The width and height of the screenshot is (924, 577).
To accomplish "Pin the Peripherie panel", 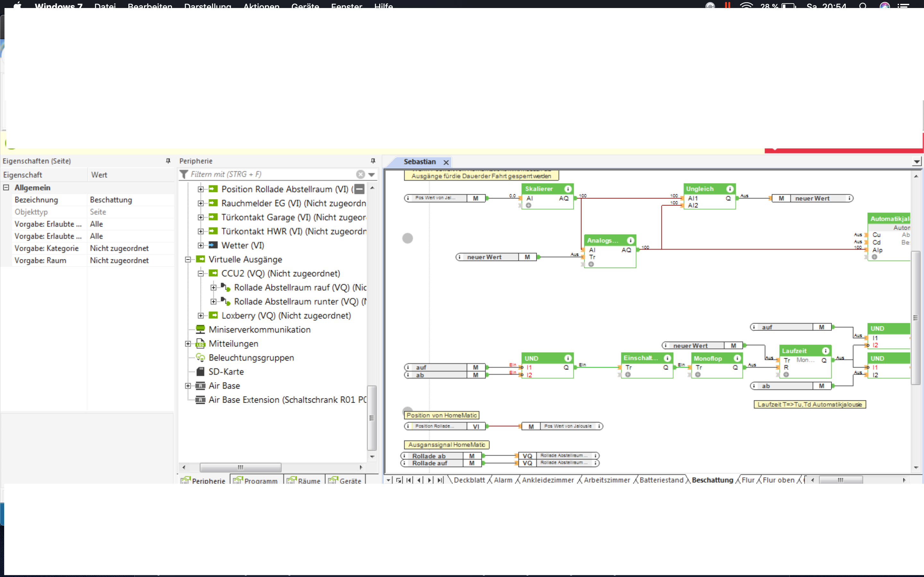I will click(373, 161).
